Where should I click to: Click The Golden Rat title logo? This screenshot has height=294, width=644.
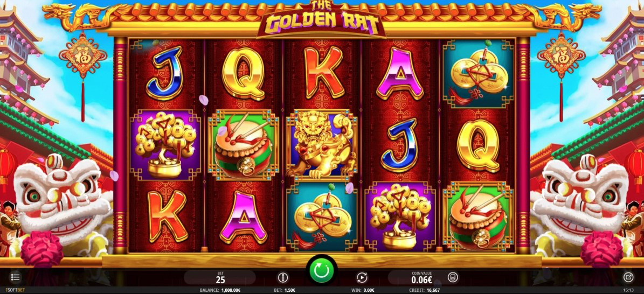(322, 19)
